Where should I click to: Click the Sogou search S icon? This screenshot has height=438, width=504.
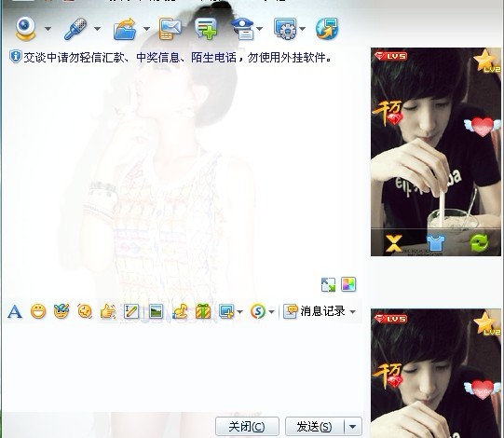click(258, 311)
